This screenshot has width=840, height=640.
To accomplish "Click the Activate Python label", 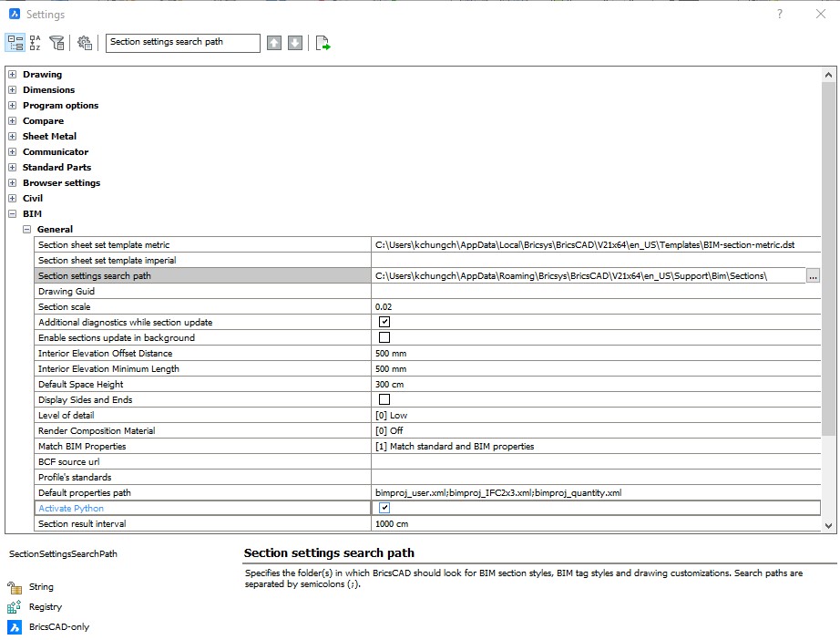I will coord(71,509).
